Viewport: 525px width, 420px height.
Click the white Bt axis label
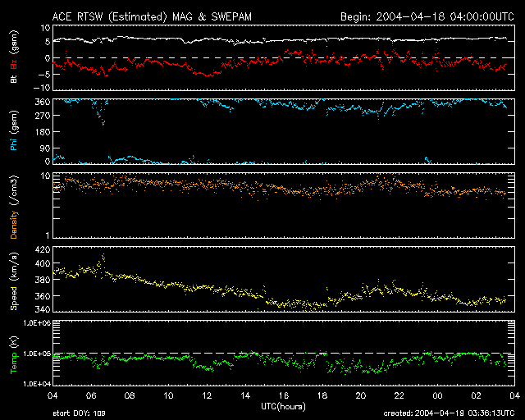(x=14, y=80)
